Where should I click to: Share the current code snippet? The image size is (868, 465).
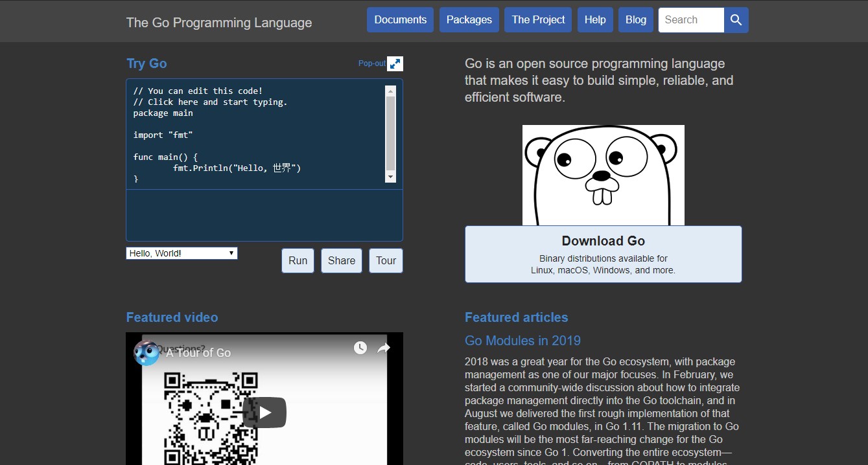(341, 260)
